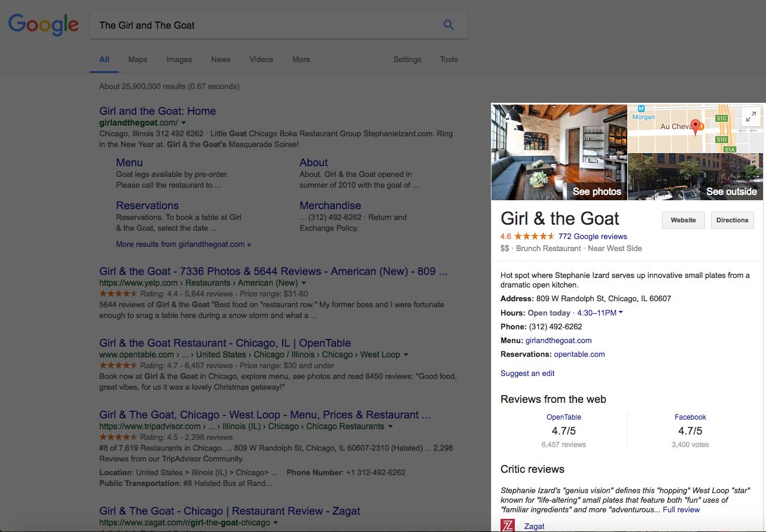Viewport: 766px width, 532px height.
Task: Open dropdown arrow beside the opentable.com result URL
Action: [x=406, y=354]
